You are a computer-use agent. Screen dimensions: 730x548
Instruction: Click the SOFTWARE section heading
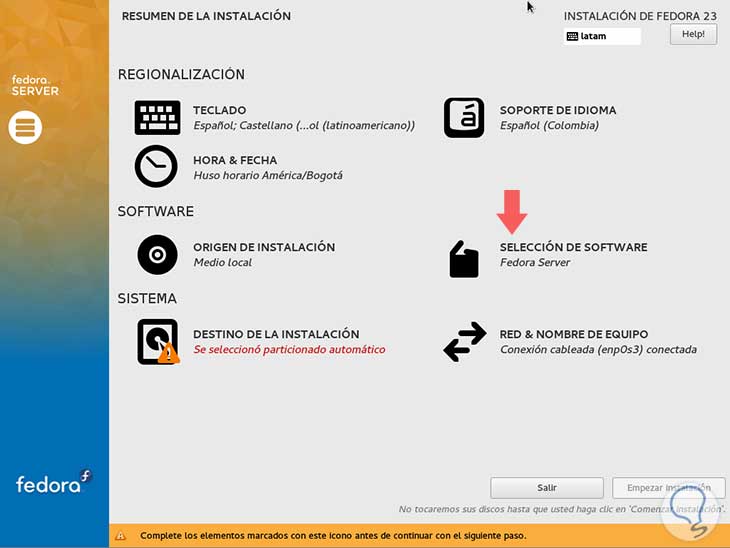point(155,211)
